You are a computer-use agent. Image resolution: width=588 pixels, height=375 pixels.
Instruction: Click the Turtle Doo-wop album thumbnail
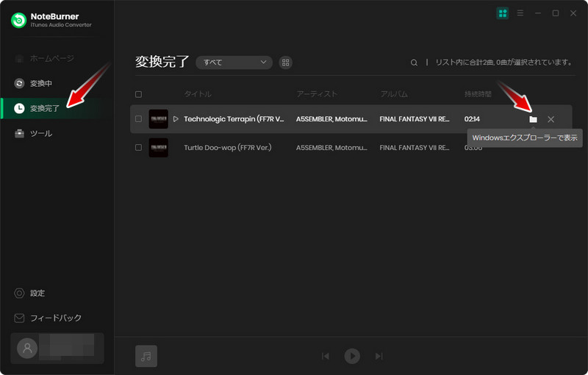click(x=158, y=147)
